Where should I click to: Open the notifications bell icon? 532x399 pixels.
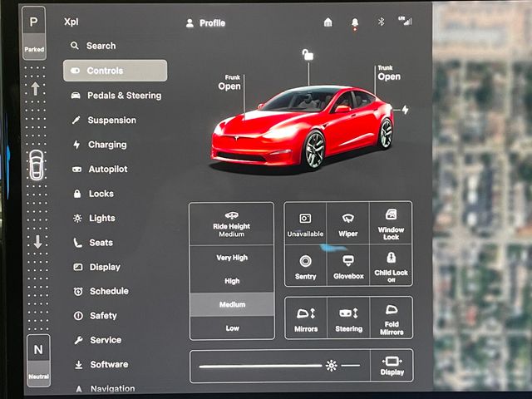pos(355,22)
